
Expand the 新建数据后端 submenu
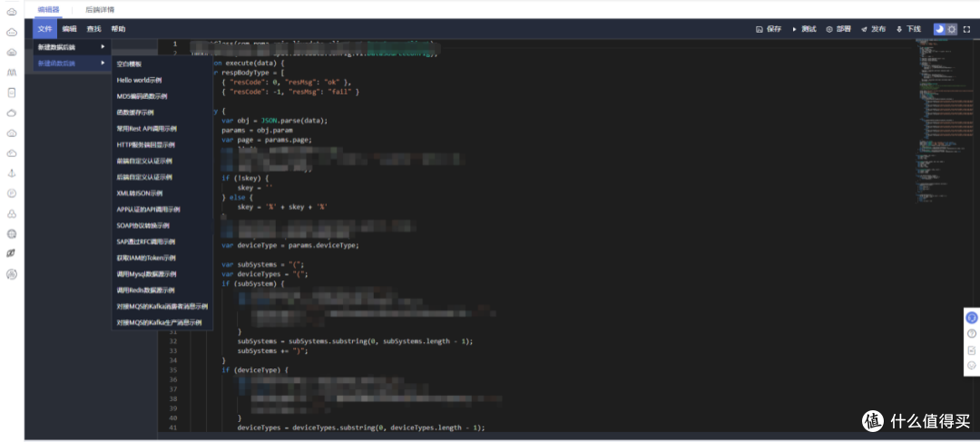(73, 47)
